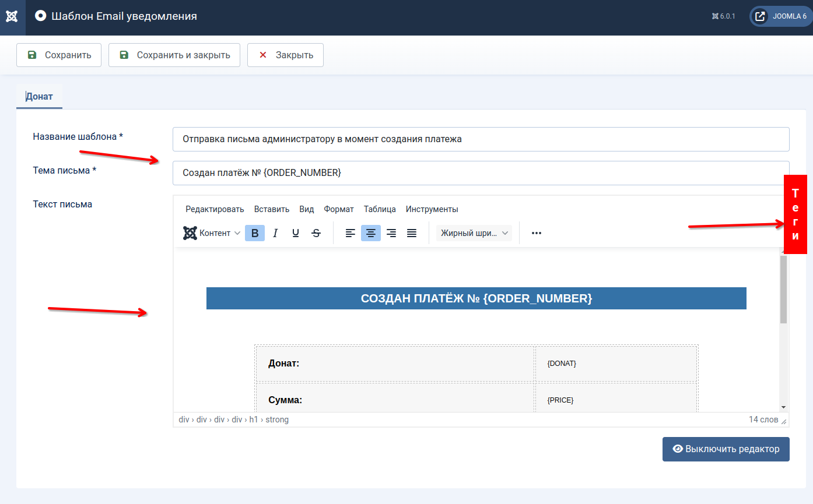Screen dimensions: 813x504
Task: Click the editor vertical scrollbar
Action: (783, 290)
